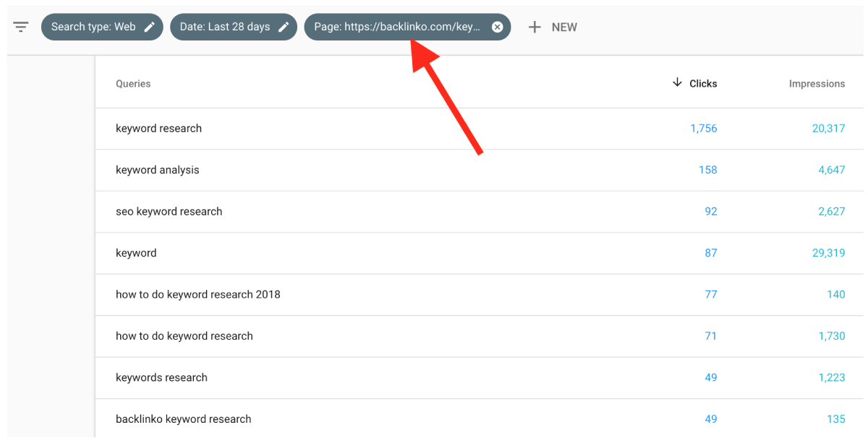This screenshot has height=443, width=868.
Task: Click impressions value 140
Action: (835, 295)
